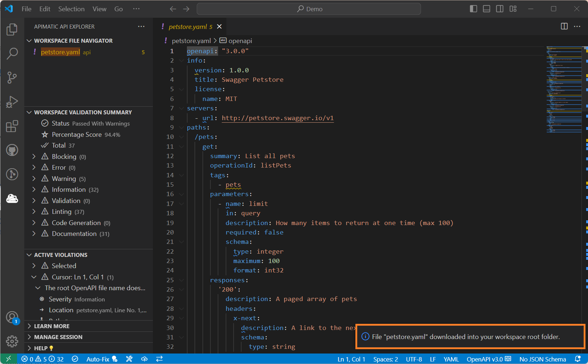The image size is (588, 364).
Task: Open the File menu
Action: 26,9
